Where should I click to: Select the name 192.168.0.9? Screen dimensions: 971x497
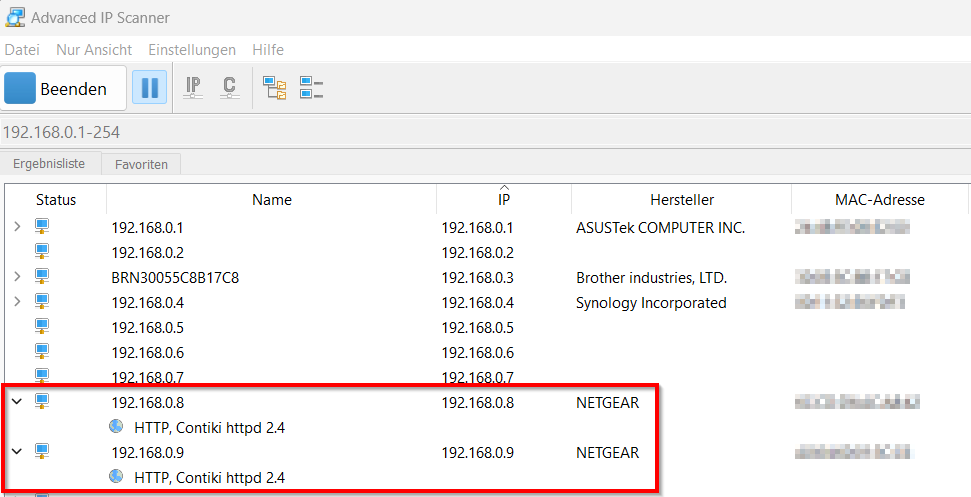pos(147,453)
